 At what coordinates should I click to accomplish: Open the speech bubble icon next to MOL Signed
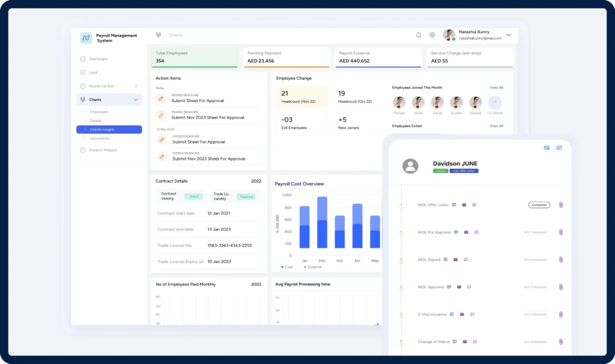pos(465,259)
